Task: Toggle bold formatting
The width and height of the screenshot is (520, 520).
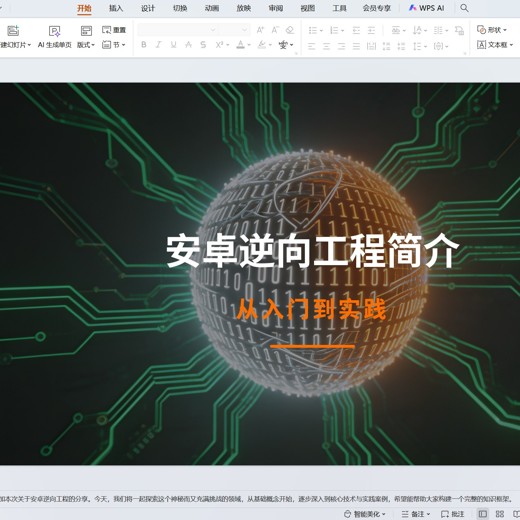Action: [144, 45]
